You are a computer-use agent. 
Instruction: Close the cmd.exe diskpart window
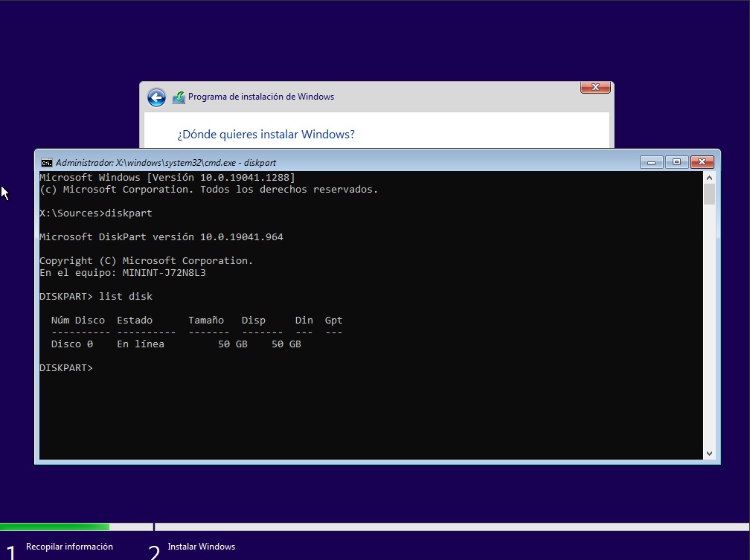pyautogui.click(x=702, y=163)
